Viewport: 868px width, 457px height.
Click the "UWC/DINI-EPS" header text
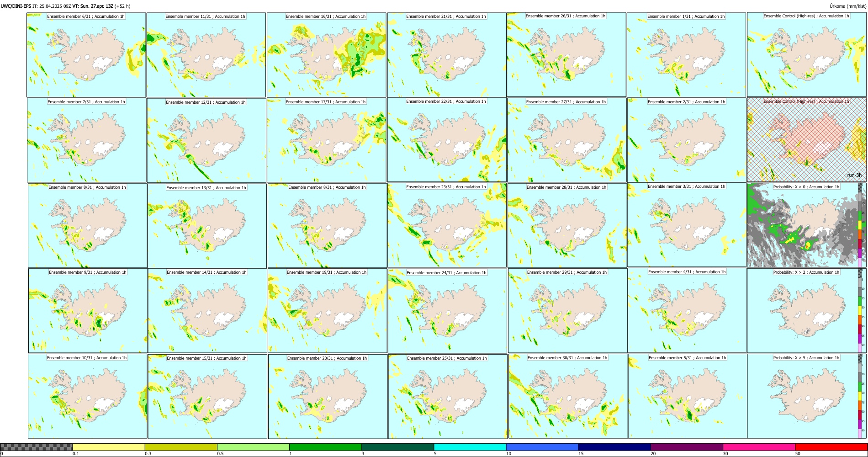pos(16,6)
